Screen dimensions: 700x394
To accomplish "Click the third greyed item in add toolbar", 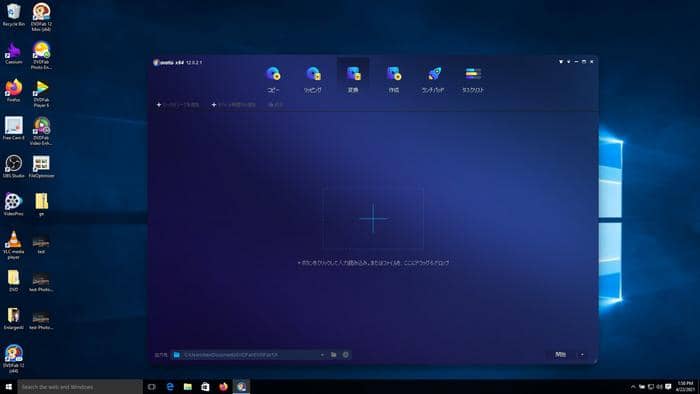I will pos(275,104).
